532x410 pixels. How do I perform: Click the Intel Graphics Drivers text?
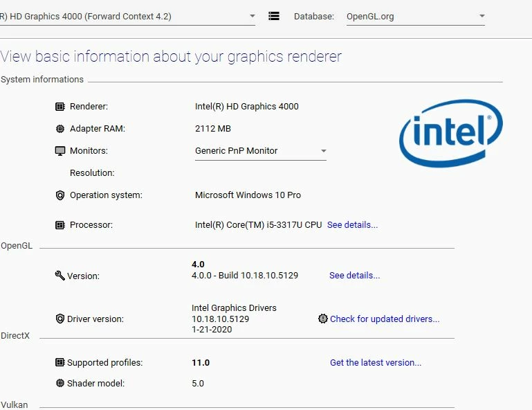coord(234,308)
